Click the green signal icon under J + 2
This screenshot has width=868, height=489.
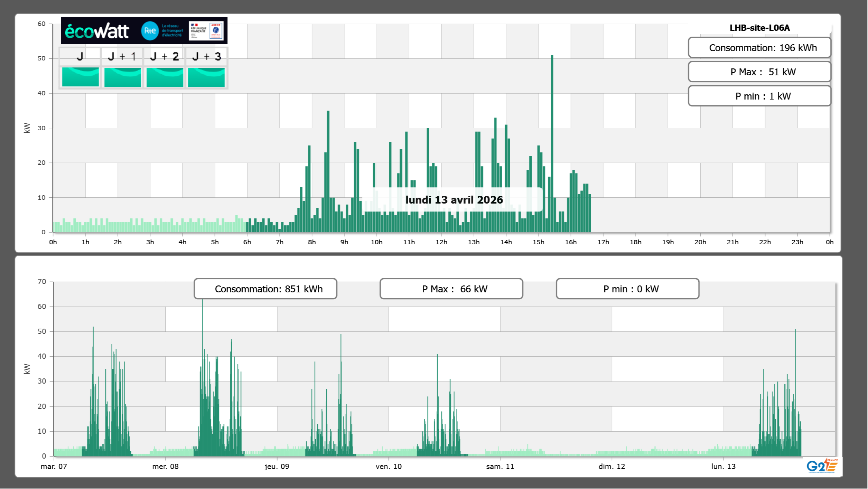coord(165,77)
